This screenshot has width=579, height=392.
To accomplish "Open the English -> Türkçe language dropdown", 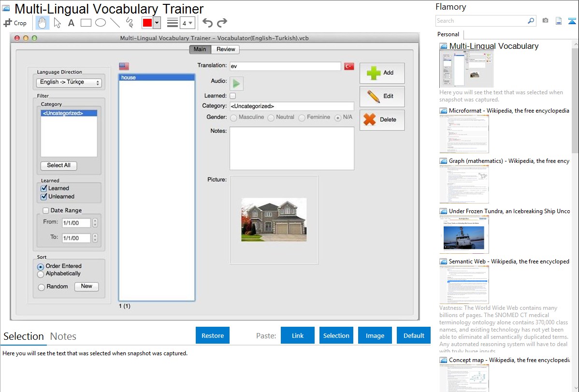I will tap(69, 83).
